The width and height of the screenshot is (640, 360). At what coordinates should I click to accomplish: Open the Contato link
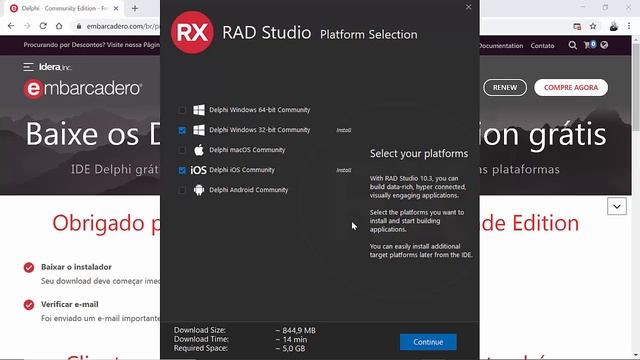[x=542, y=45]
